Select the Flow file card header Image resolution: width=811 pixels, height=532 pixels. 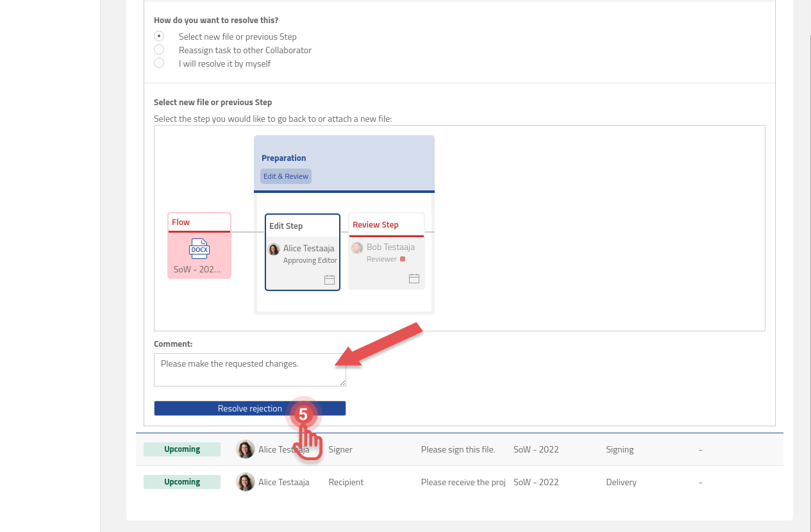coord(199,222)
